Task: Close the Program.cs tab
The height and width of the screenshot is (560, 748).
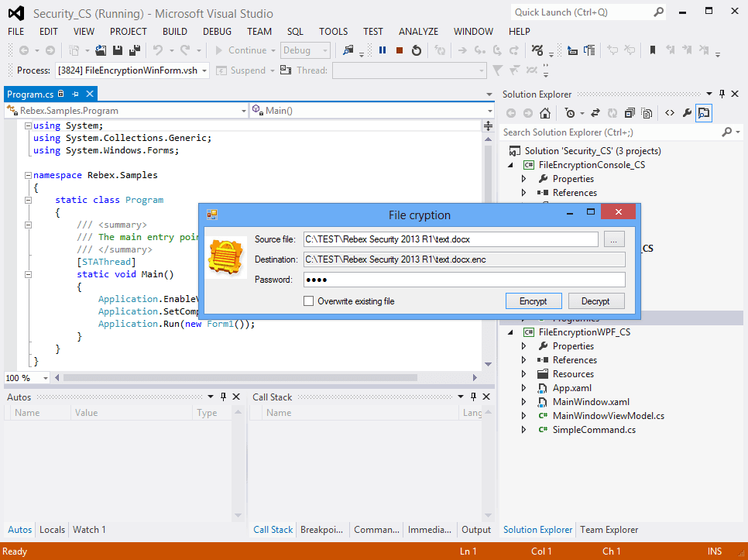Action: pyautogui.click(x=89, y=94)
